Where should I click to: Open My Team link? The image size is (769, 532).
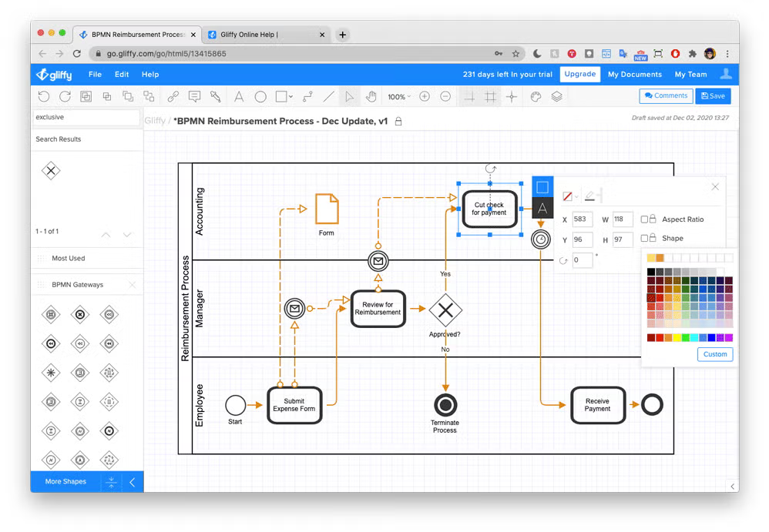pos(690,75)
